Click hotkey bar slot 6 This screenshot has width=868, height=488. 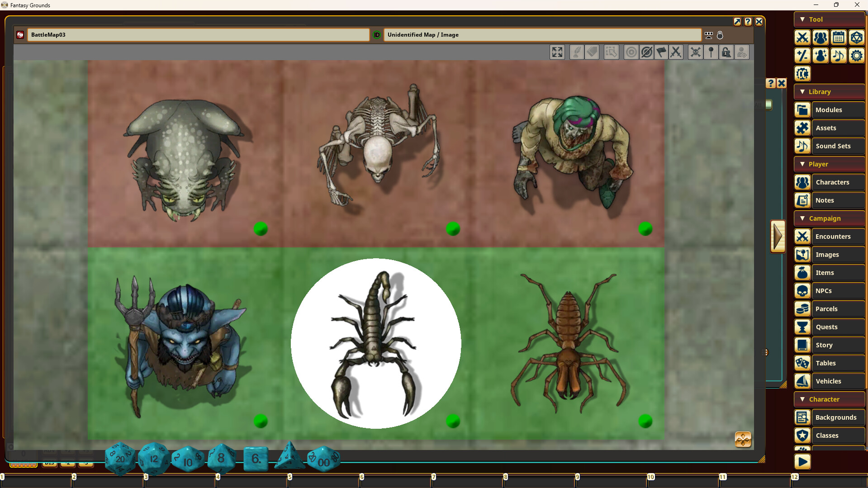click(396, 481)
